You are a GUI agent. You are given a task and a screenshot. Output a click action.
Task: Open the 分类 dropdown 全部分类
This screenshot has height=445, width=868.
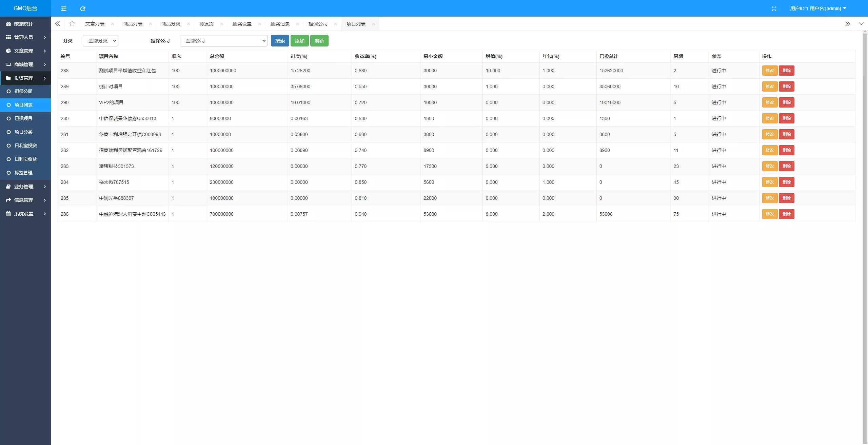point(100,41)
